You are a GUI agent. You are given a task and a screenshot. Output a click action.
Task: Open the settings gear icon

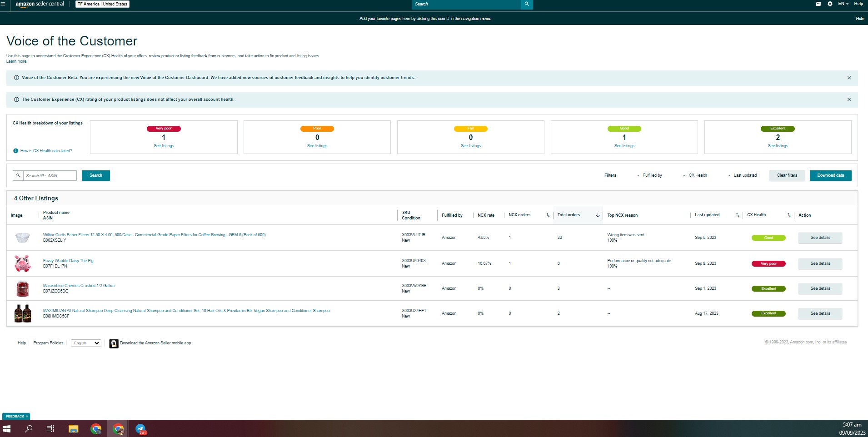pyautogui.click(x=830, y=4)
